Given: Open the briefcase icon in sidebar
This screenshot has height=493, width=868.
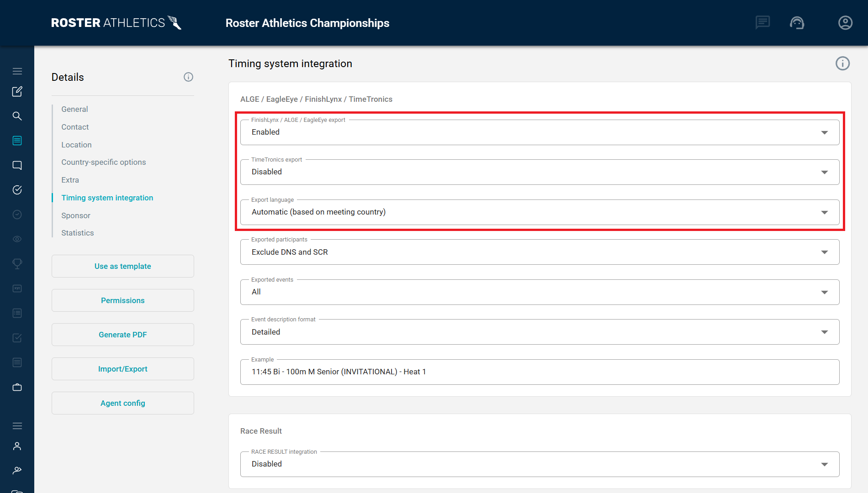Looking at the screenshot, I should [17, 387].
